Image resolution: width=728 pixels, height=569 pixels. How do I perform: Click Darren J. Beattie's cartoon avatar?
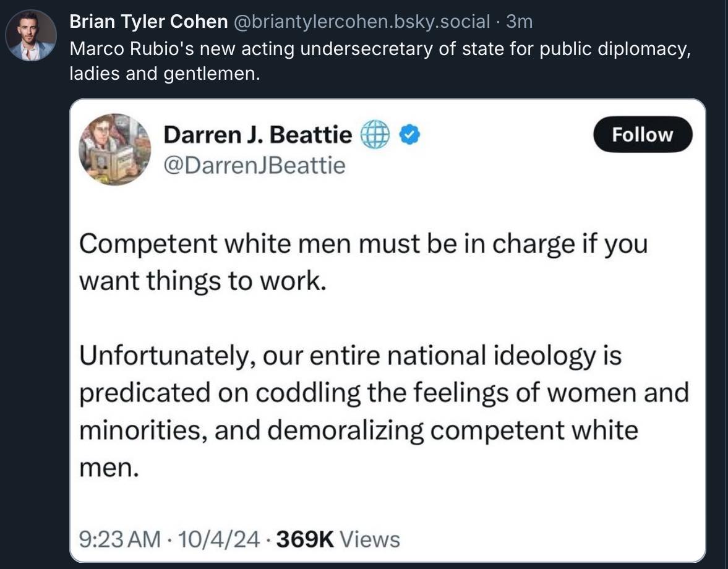tap(114, 150)
